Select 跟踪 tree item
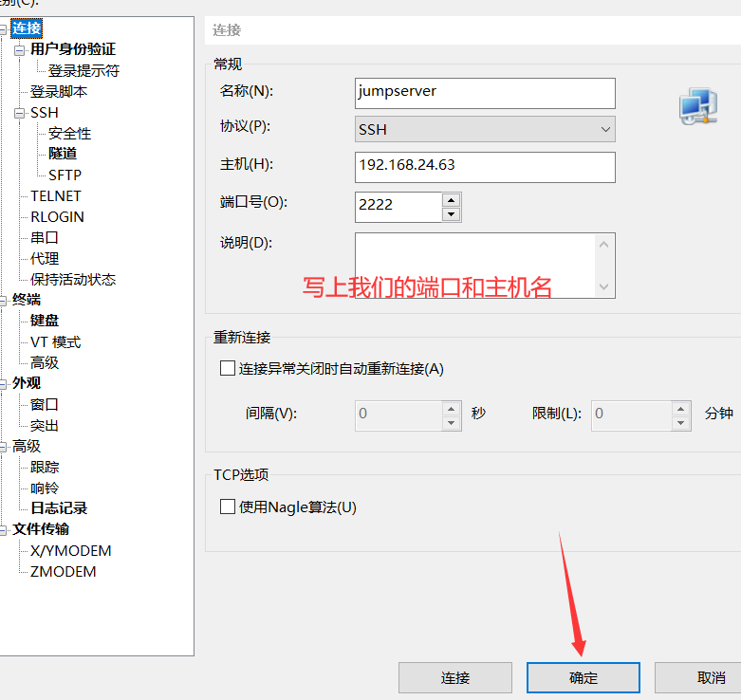Image resolution: width=741 pixels, height=700 pixels. coord(45,467)
